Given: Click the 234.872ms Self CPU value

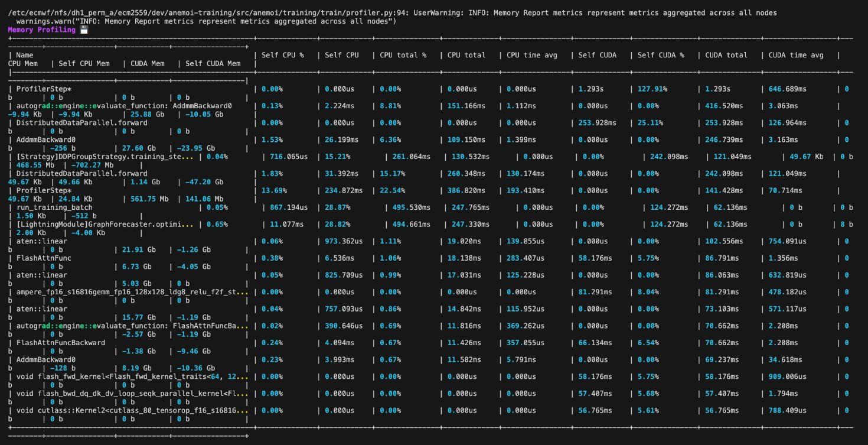Looking at the screenshot, I should (x=345, y=191).
